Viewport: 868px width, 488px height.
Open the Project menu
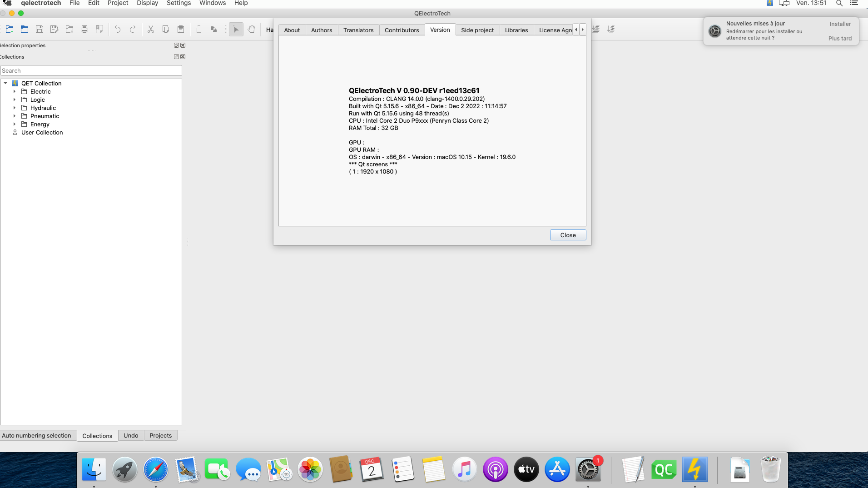pyautogui.click(x=118, y=3)
